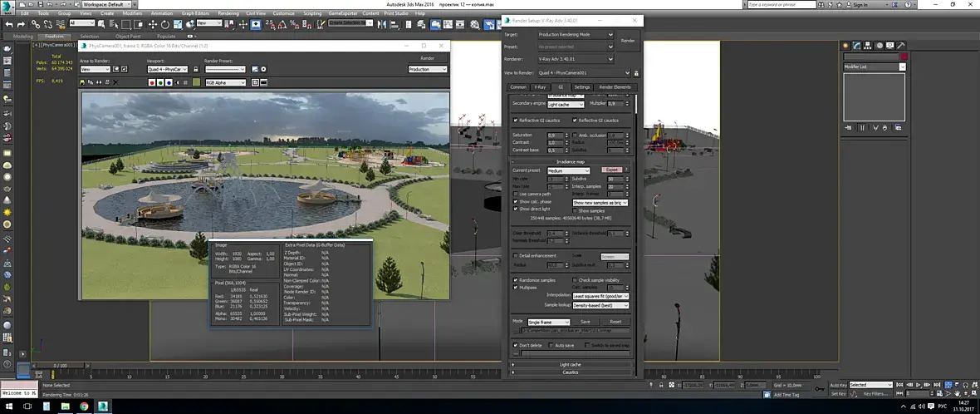Select the Move transform tool
Screen dimensions: 980x414
153,24
